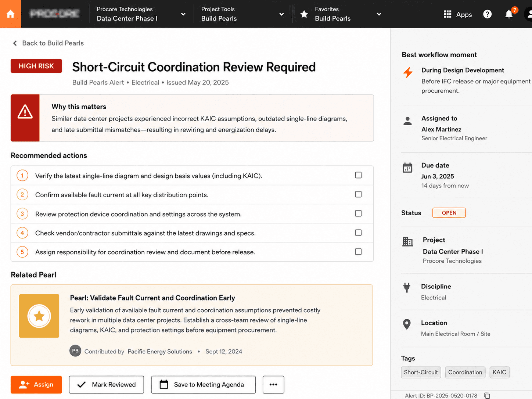
Task: Click Save to Meeting Agenda
Action: [203, 385]
